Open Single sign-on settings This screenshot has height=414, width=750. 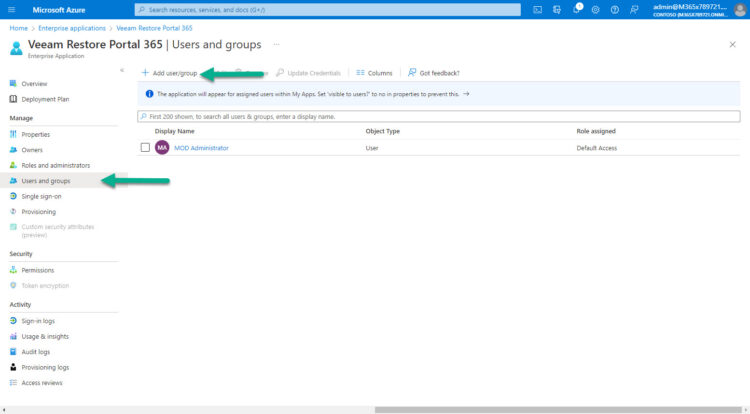pyautogui.click(x=41, y=196)
